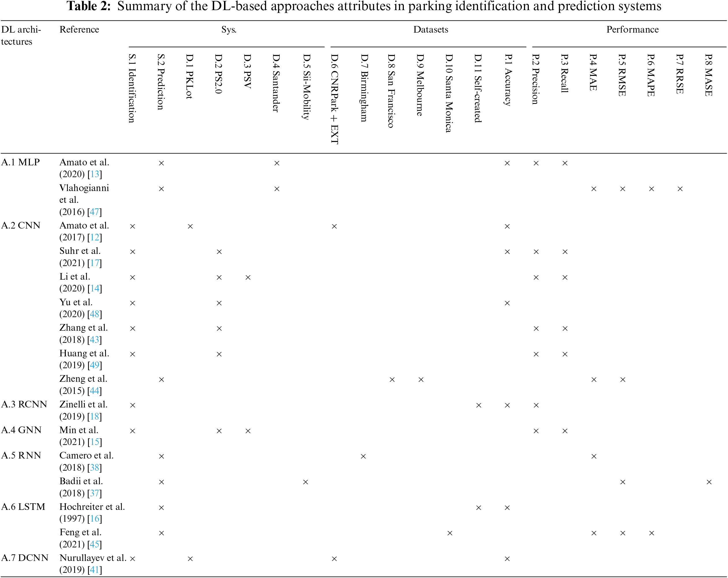Follow citation 49 for Huang et al.
The image size is (728, 578).
[x=95, y=365]
